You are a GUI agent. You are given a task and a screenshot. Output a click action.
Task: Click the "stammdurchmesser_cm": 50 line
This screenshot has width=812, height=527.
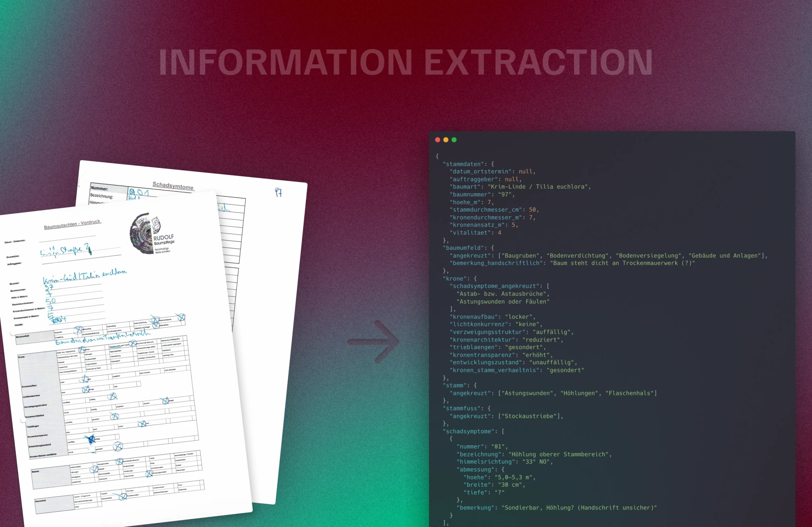[x=494, y=210]
